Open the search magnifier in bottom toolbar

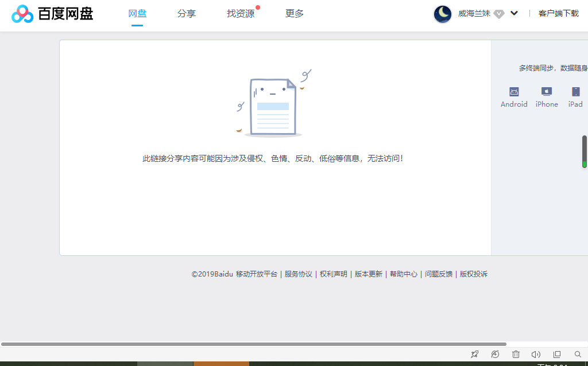pyautogui.click(x=577, y=354)
